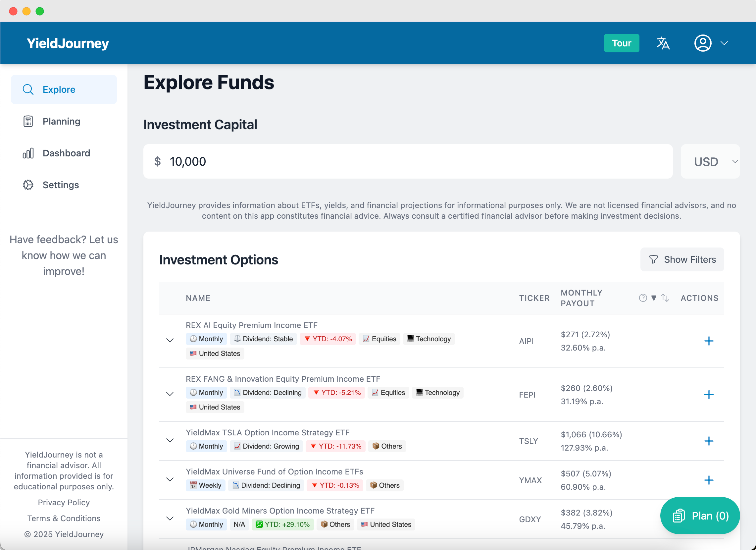Click the 32.60% p.a. yield value
The image size is (756, 550).
(583, 348)
